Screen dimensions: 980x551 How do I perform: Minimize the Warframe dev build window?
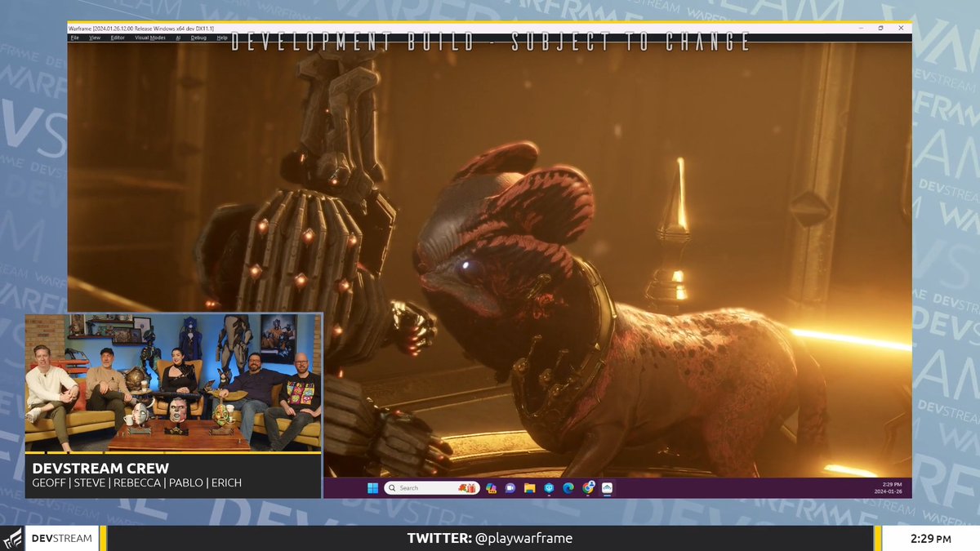(x=862, y=28)
